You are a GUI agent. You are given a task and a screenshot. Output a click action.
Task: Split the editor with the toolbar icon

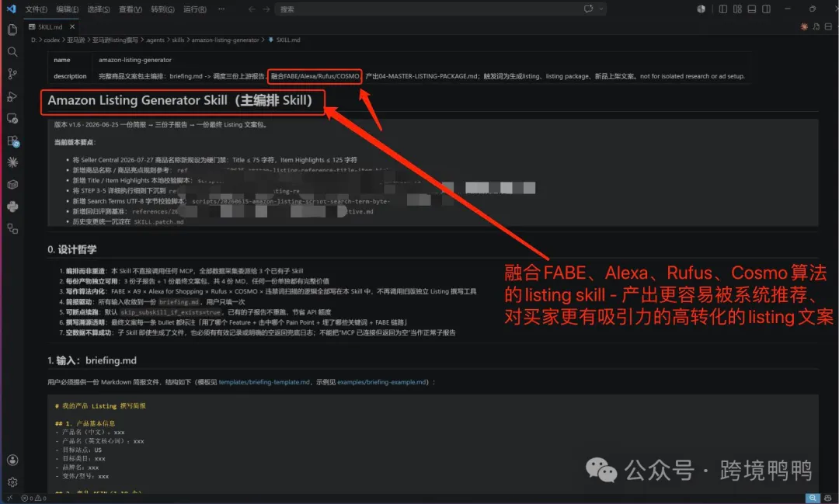click(828, 26)
